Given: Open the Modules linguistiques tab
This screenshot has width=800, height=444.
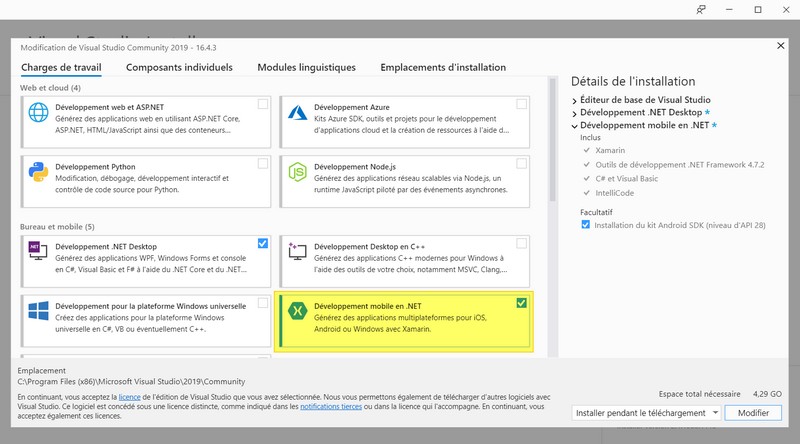Looking at the screenshot, I should (306, 67).
